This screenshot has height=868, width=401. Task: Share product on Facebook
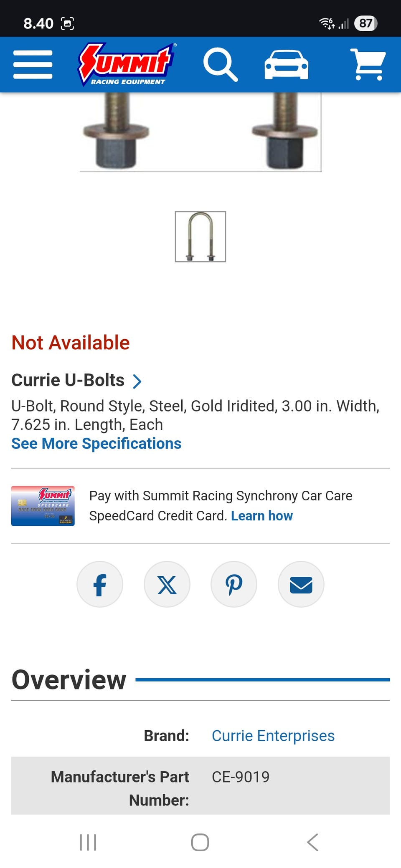point(100,584)
